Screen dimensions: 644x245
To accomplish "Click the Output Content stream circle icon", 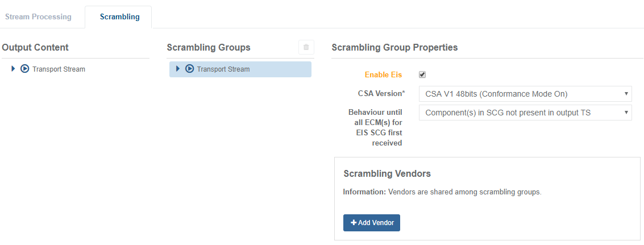I will click(24, 69).
